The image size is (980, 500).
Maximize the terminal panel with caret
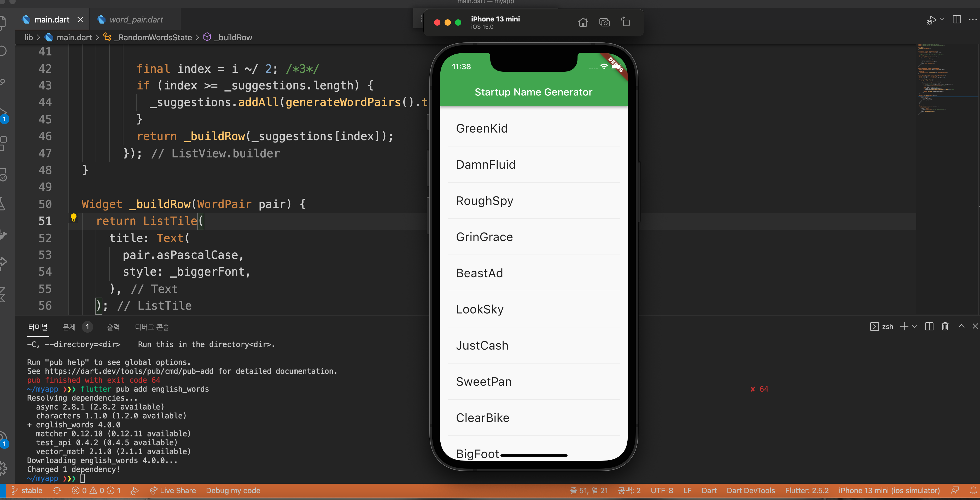[961, 326]
